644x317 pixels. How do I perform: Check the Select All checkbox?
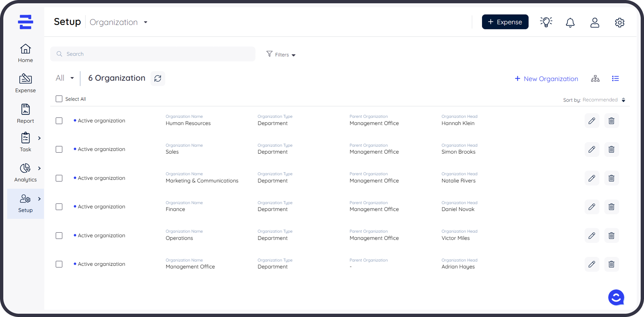[59, 99]
